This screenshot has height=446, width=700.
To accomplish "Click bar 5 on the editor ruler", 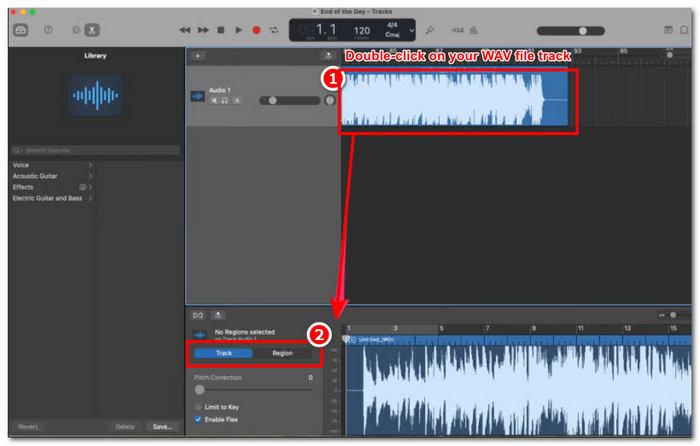I will 441,329.
